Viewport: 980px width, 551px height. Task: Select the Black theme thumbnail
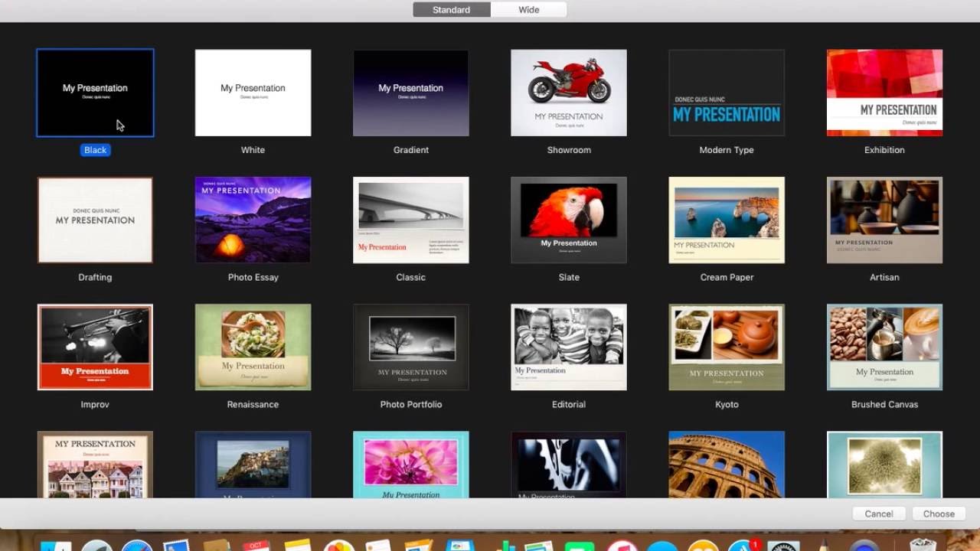point(95,93)
